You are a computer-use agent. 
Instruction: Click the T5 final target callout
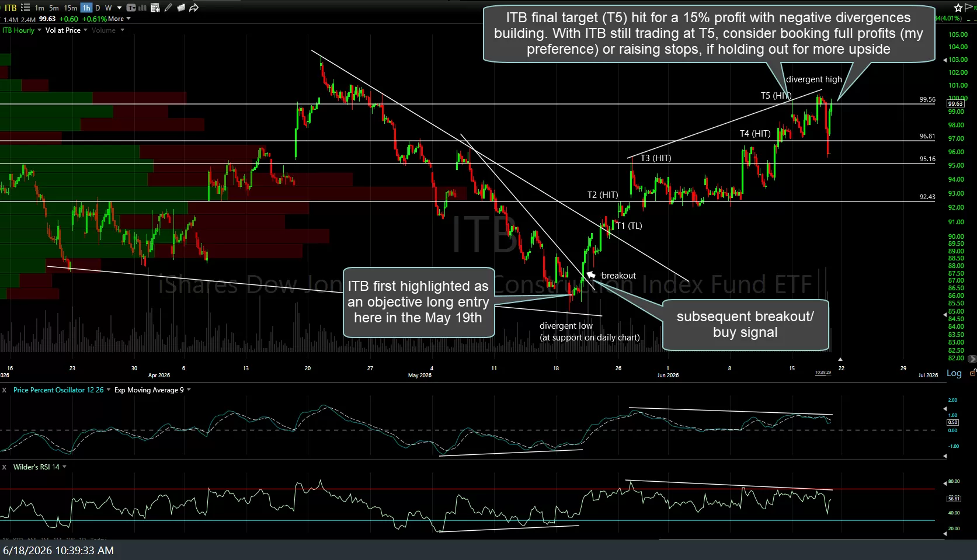[709, 33]
